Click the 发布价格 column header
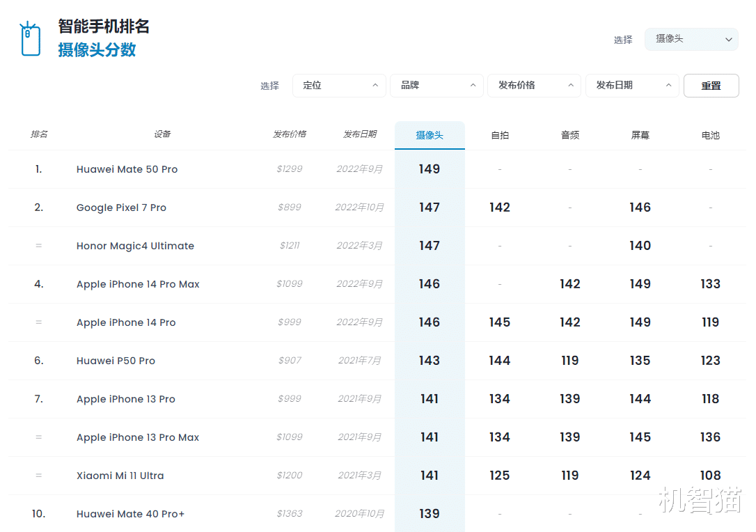 (290, 134)
